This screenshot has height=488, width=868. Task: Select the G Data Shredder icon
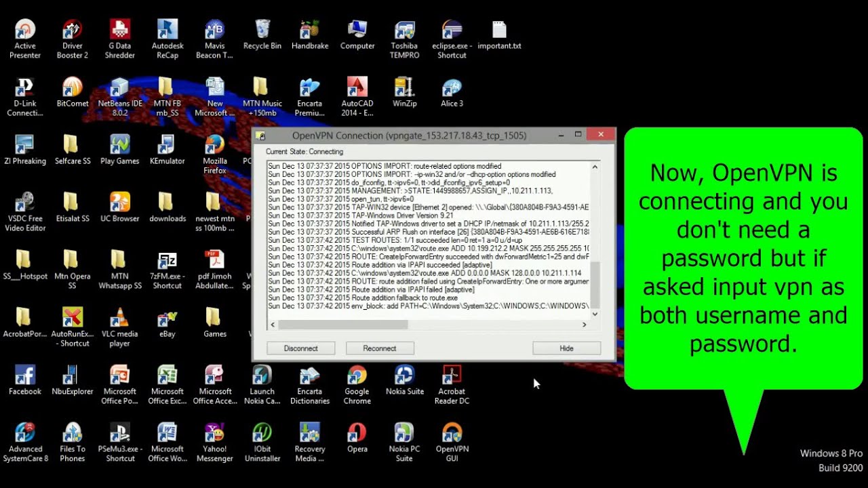(120, 39)
